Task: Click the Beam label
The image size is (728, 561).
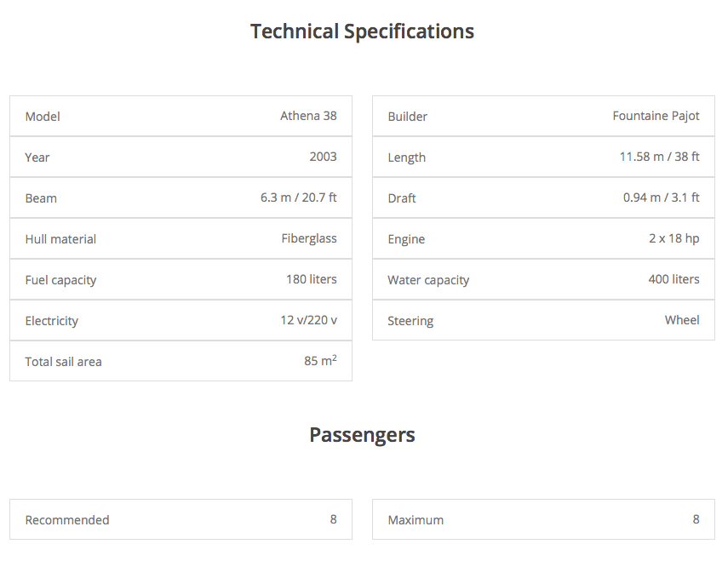Action: click(x=41, y=198)
